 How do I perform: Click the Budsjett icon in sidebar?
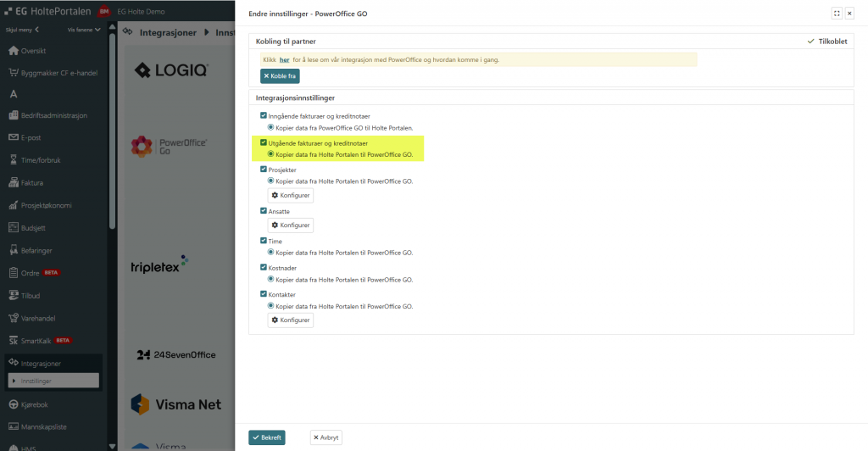[14, 228]
